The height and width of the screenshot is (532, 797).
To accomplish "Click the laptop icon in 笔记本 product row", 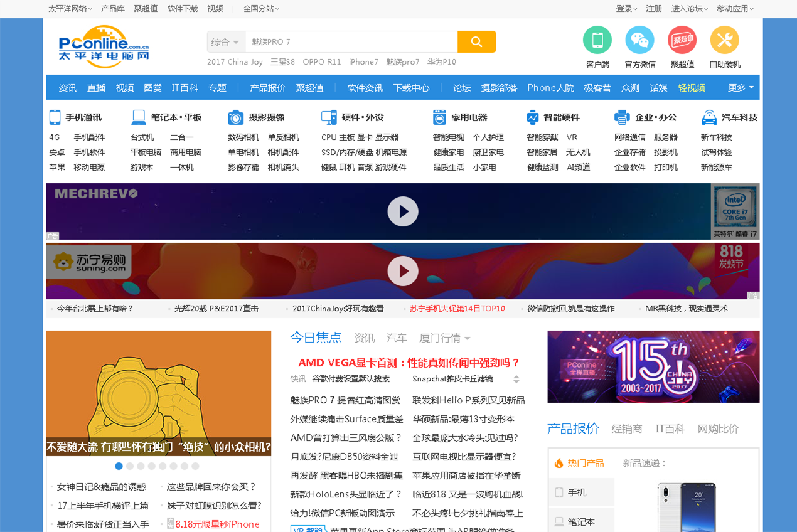I will (x=559, y=521).
